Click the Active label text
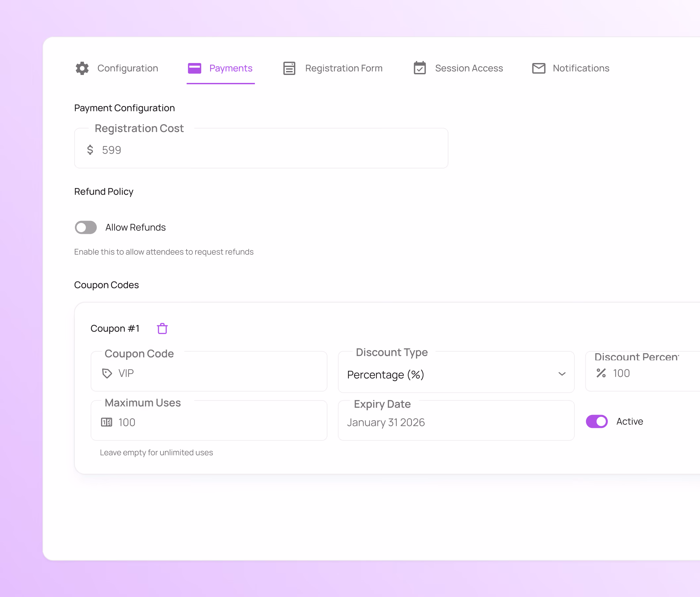The width and height of the screenshot is (700, 597). coord(630,422)
